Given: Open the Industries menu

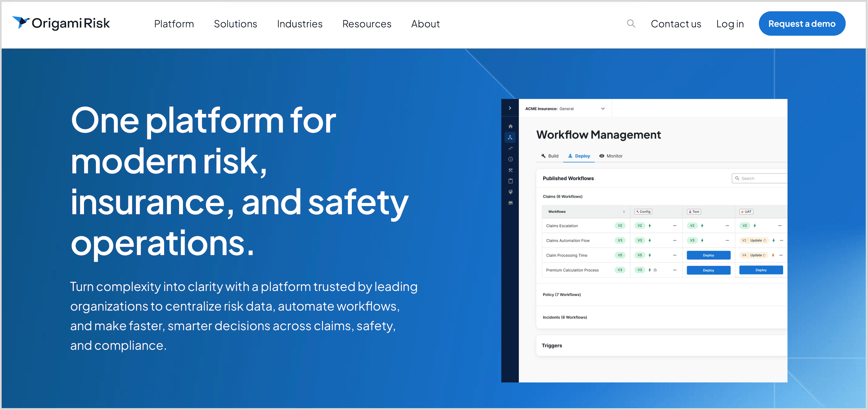Looking at the screenshot, I should point(300,24).
